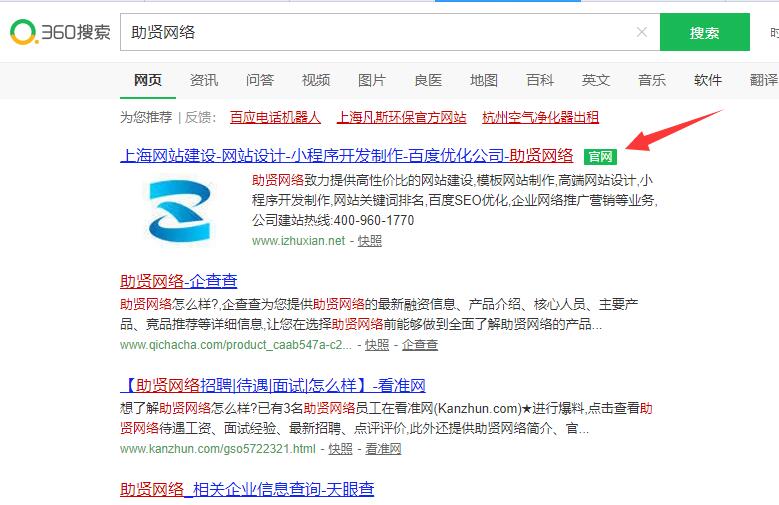Screen dimensions: 779x505
Task: Clear the search box with the X icon
Action: click(x=641, y=32)
